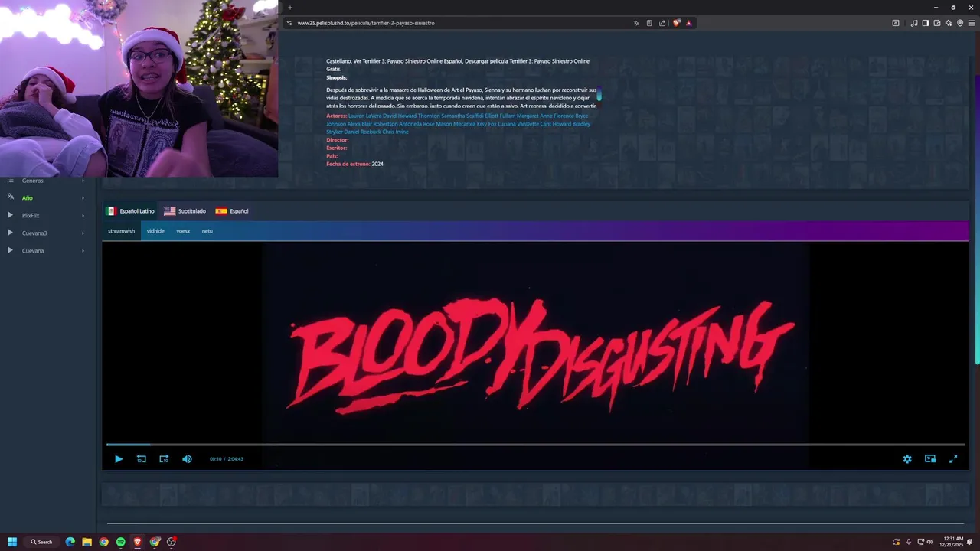The width and height of the screenshot is (980, 551).
Task: Select the Español language tab
Action: [x=232, y=211]
